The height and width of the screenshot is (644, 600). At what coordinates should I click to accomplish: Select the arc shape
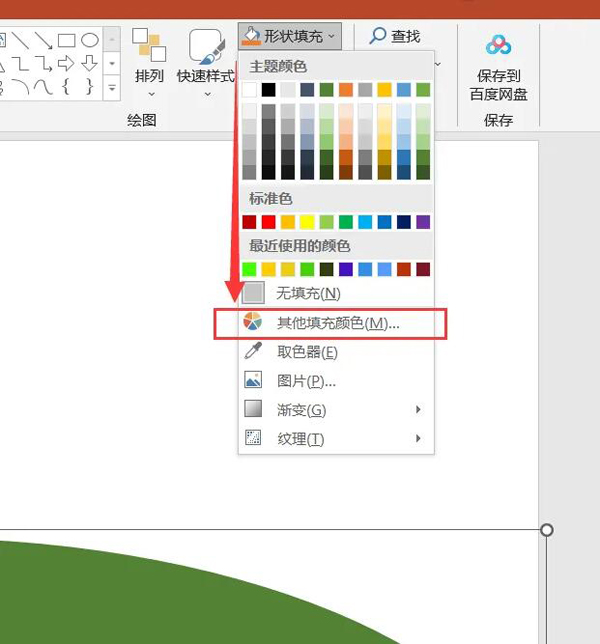coord(21,87)
